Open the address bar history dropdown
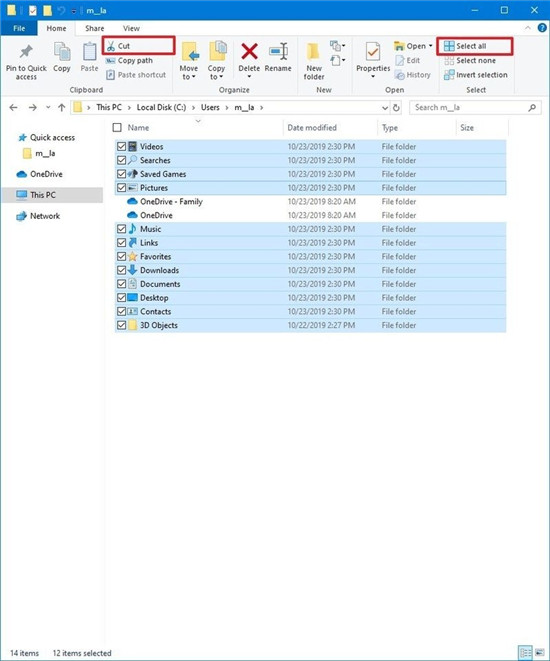Screen dimensions: 550x661 pyautogui.click(x=384, y=107)
